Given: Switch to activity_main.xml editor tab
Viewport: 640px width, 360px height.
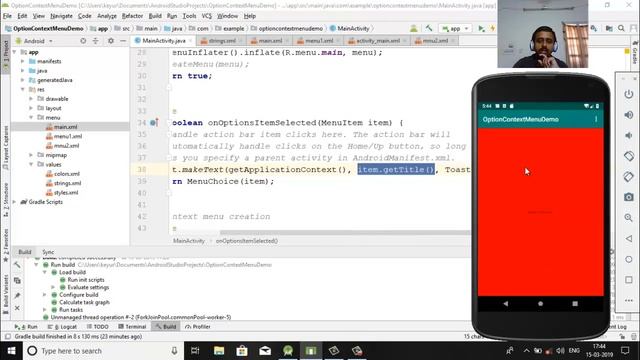Looking at the screenshot, I should (377, 41).
